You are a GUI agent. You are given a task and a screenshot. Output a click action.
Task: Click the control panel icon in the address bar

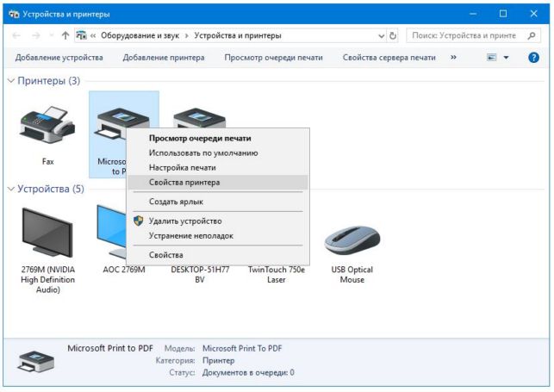point(81,35)
